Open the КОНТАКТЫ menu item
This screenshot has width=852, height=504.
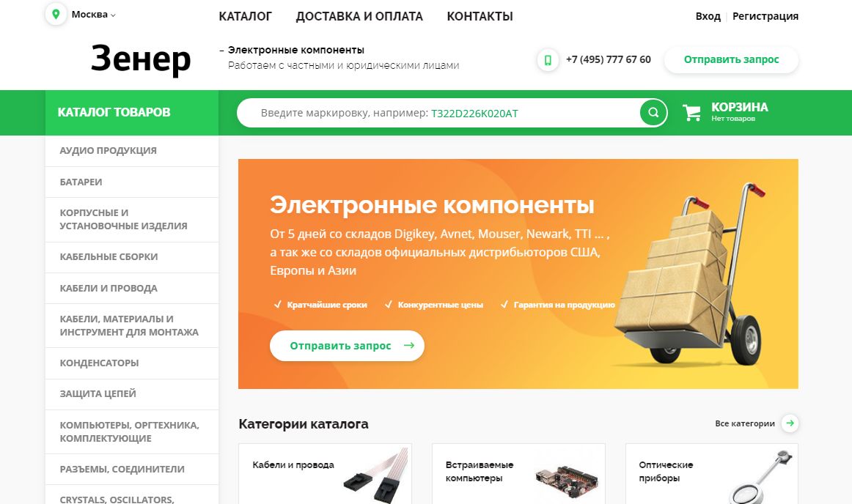(x=480, y=16)
